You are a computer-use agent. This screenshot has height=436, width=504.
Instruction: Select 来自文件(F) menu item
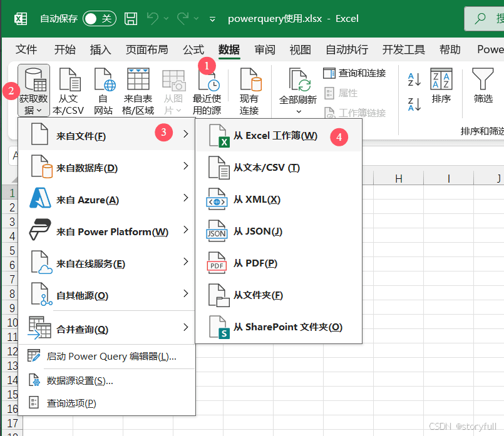coord(106,134)
